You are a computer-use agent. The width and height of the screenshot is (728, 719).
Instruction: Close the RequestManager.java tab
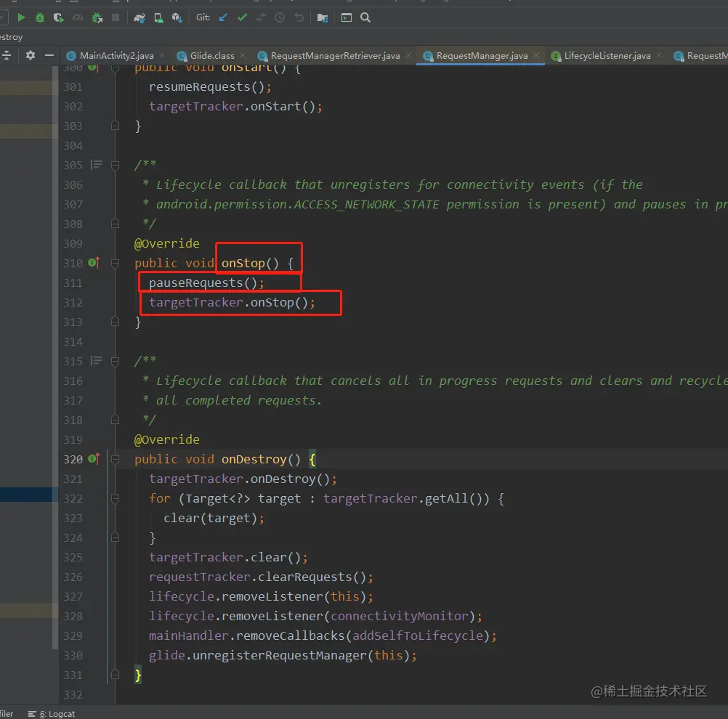click(x=537, y=55)
